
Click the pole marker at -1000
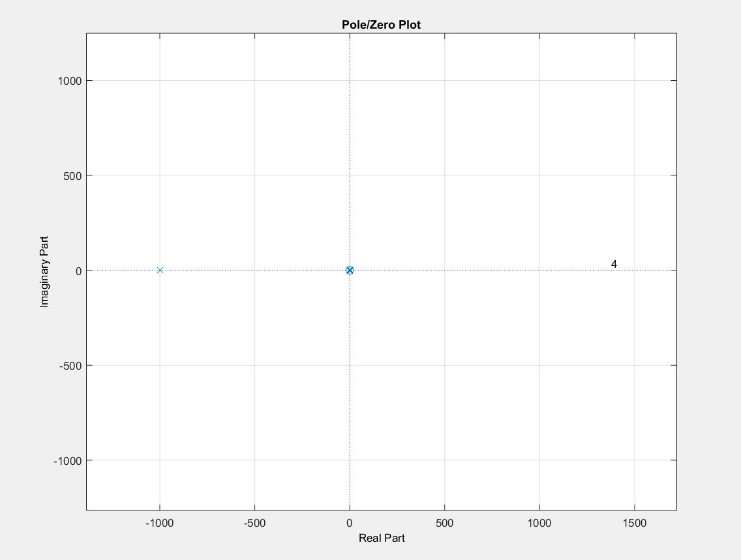click(x=160, y=270)
